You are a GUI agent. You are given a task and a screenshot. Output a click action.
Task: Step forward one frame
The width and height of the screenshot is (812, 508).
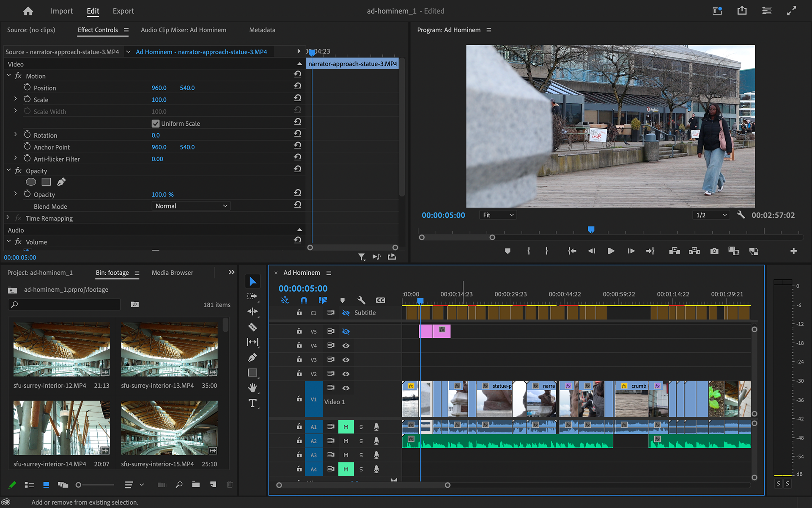click(631, 251)
